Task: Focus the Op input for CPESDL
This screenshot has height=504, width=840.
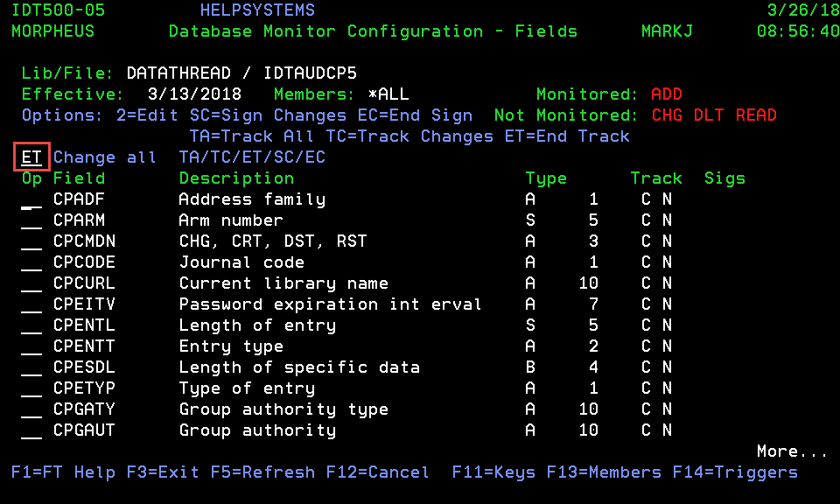Action: (x=31, y=367)
